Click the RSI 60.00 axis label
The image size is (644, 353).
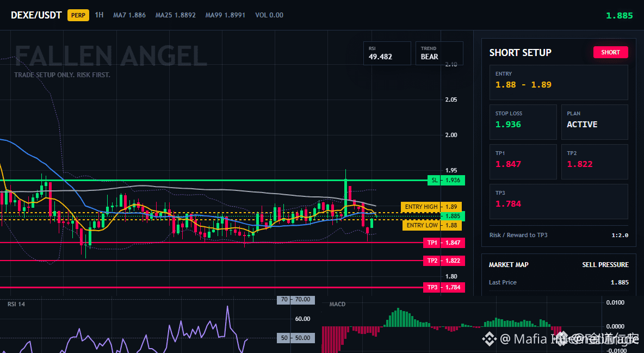[x=303, y=319]
